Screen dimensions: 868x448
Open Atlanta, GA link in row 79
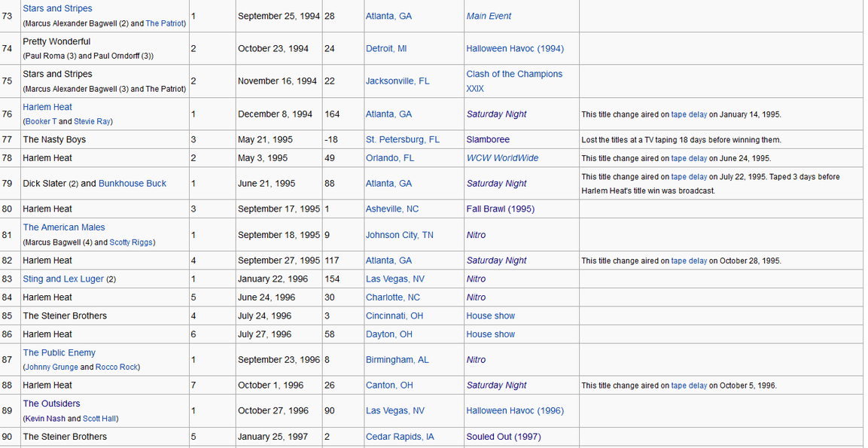388,183
